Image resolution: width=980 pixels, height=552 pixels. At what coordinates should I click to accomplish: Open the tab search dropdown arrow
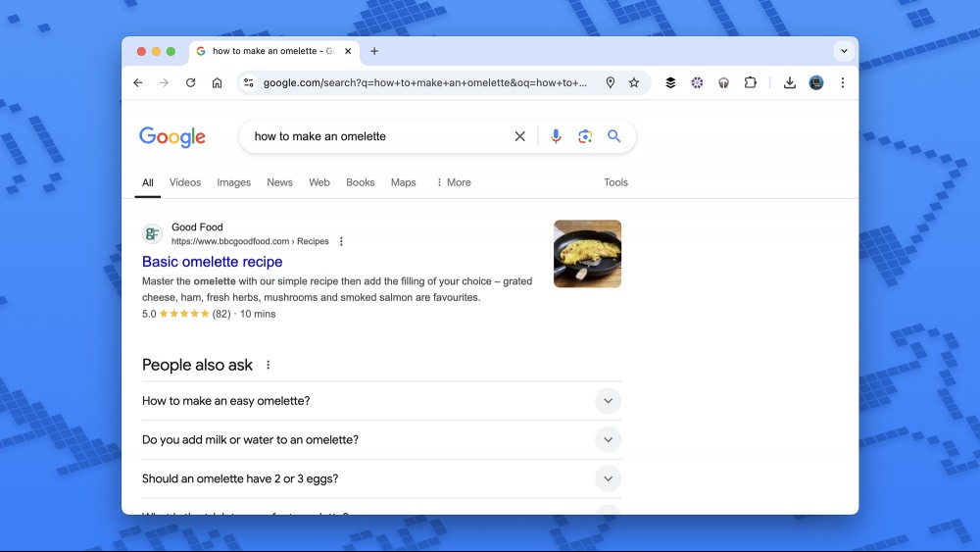point(844,51)
